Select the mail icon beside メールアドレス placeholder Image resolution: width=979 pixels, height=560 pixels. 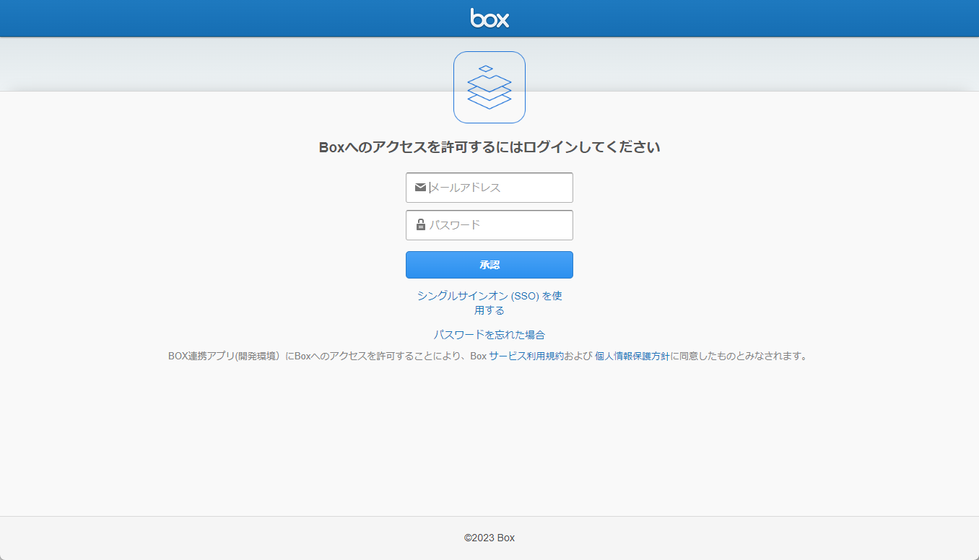pyautogui.click(x=421, y=188)
